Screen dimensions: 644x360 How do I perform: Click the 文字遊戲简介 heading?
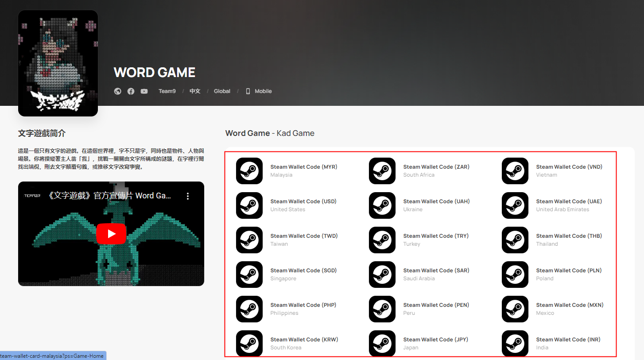(42, 133)
